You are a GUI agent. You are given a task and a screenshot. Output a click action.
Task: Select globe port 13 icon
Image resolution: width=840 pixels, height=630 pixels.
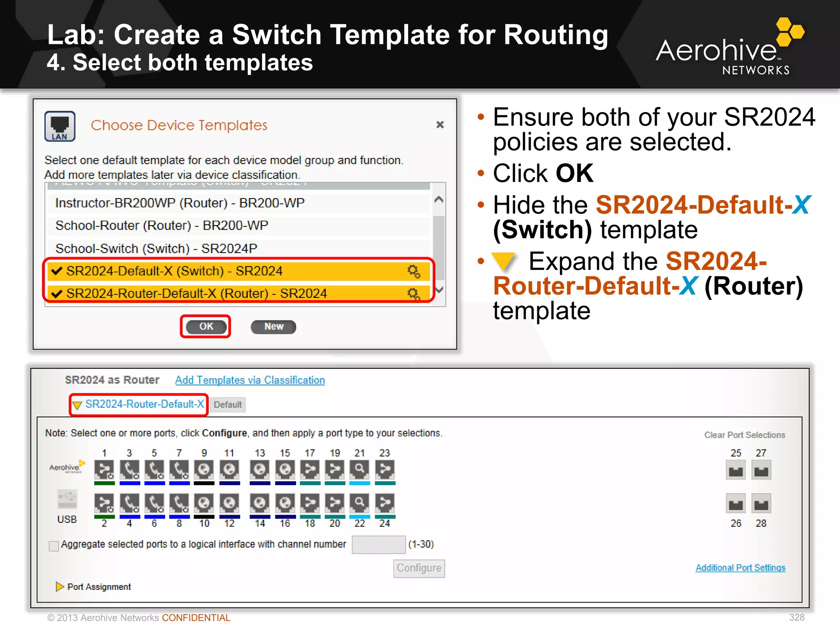tap(260, 470)
